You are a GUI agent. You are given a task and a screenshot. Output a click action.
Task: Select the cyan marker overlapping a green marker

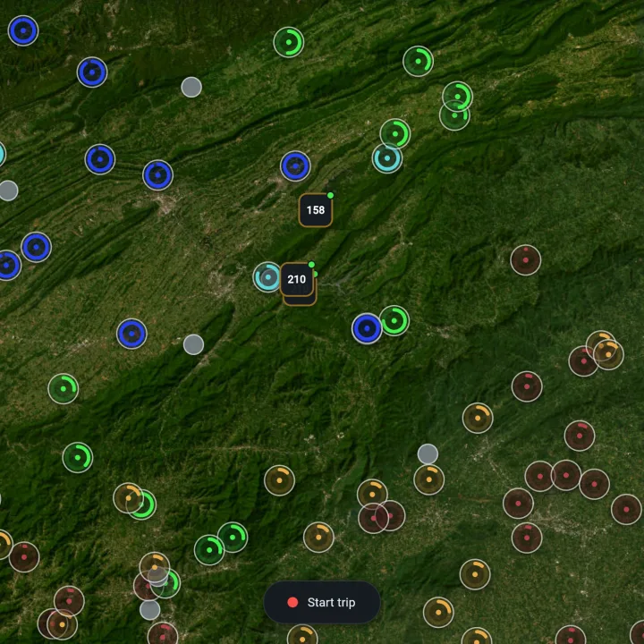tap(387, 158)
